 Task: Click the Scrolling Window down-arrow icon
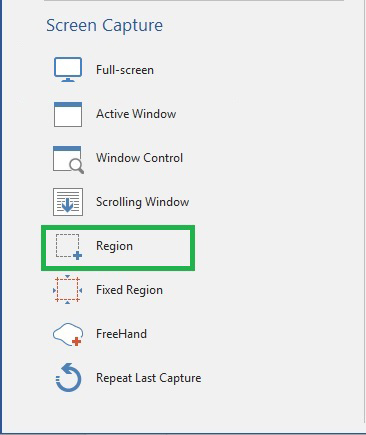pos(68,202)
